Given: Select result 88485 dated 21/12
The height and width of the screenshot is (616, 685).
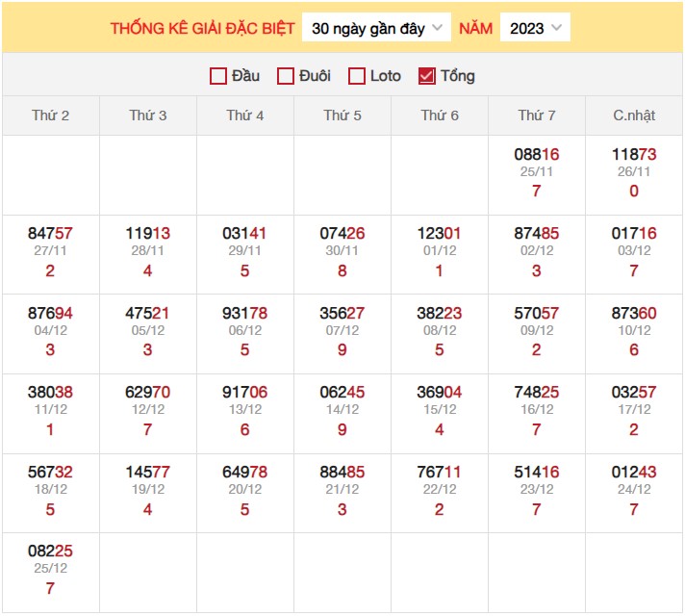Looking at the screenshot, I should (x=342, y=472).
